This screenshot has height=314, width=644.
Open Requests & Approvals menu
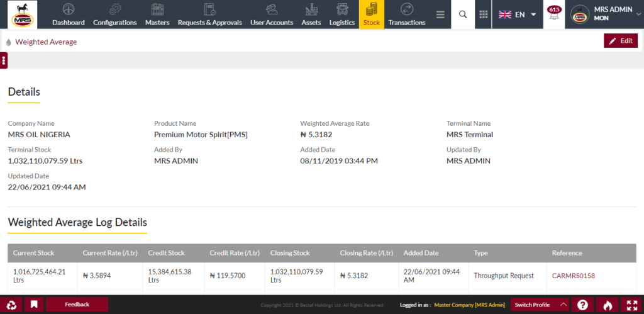coord(210,15)
